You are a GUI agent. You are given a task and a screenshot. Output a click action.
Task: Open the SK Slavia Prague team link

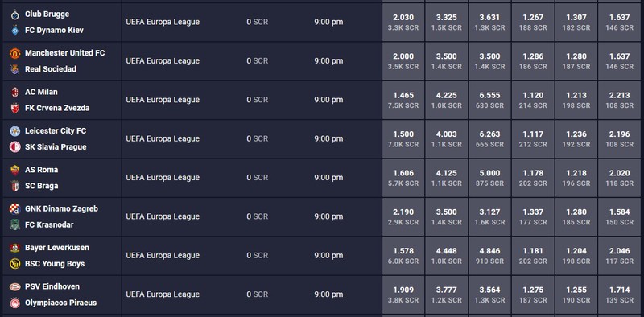tap(56, 146)
